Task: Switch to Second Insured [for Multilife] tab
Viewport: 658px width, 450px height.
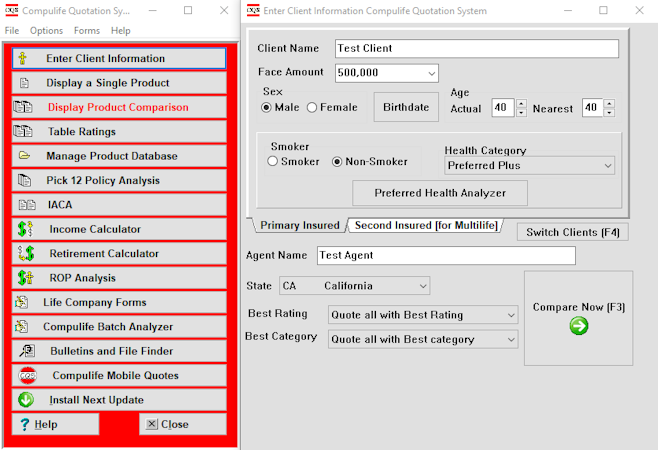Action: (x=426, y=225)
